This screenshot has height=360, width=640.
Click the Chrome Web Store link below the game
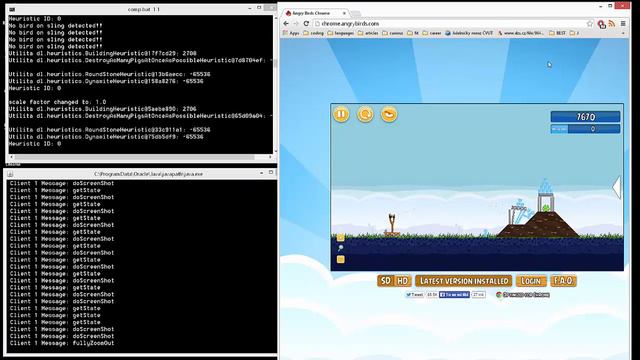[522, 295]
